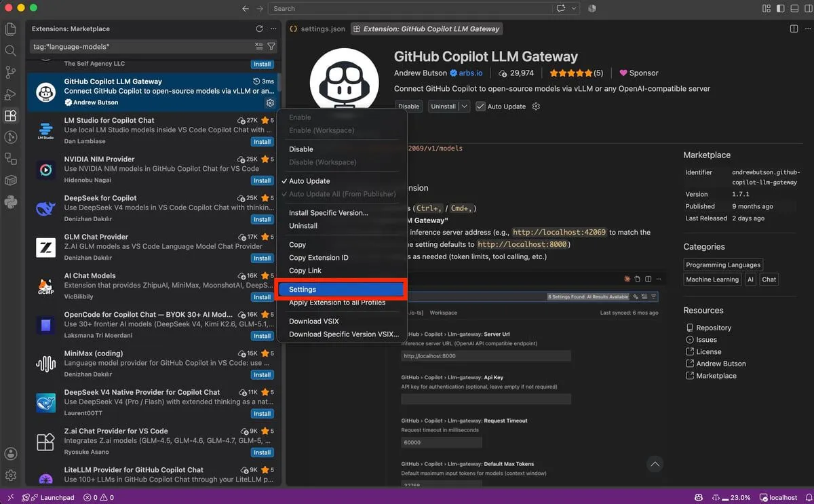Select the Extensions view icon
This screenshot has width=814, height=504.
[10, 115]
